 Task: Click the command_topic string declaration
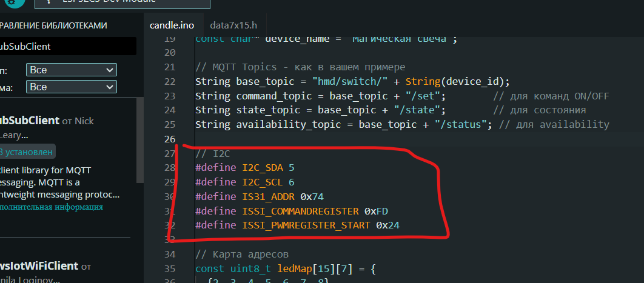(x=320, y=96)
